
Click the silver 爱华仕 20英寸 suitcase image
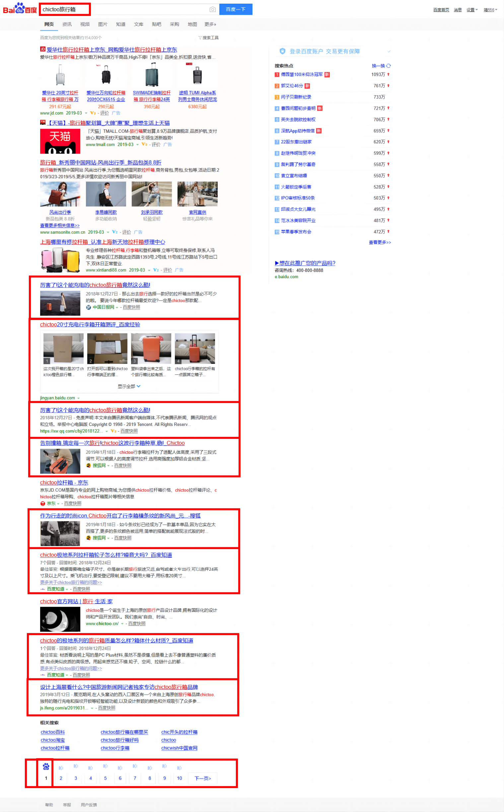tap(60, 75)
